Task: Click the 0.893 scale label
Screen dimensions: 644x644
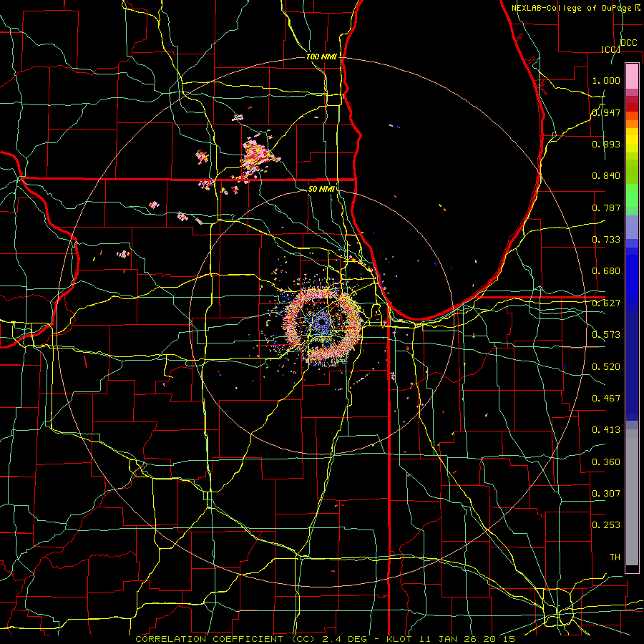Action: click(606, 144)
